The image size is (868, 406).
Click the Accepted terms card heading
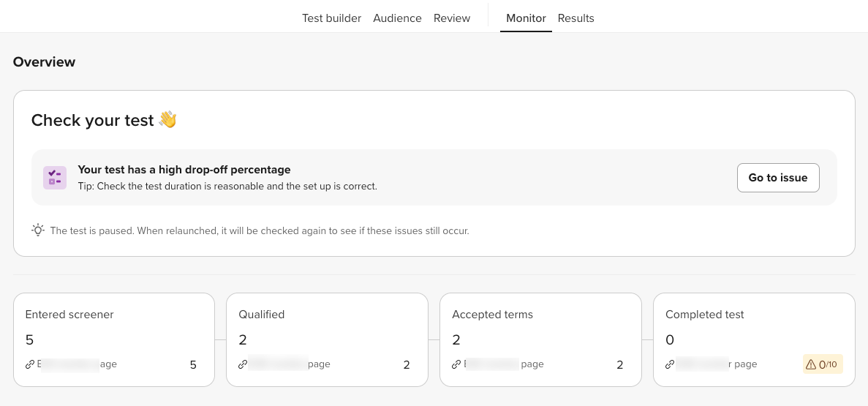pos(492,315)
